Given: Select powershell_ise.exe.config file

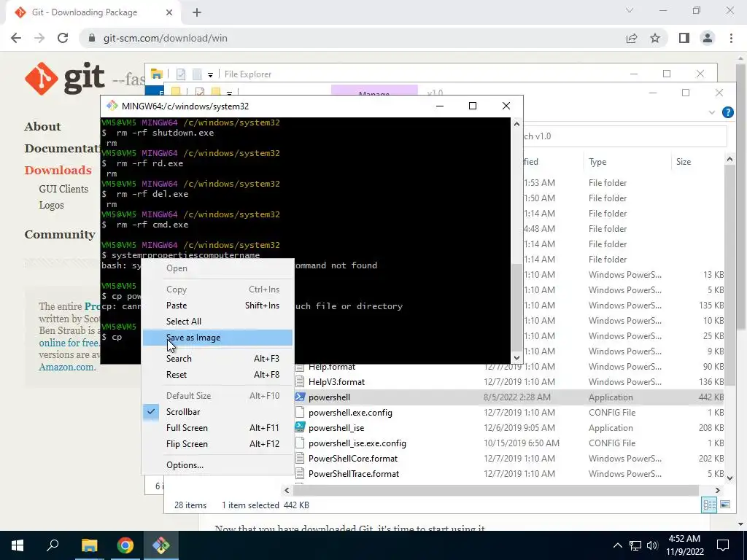Looking at the screenshot, I should pyautogui.click(x=357, y=443).
